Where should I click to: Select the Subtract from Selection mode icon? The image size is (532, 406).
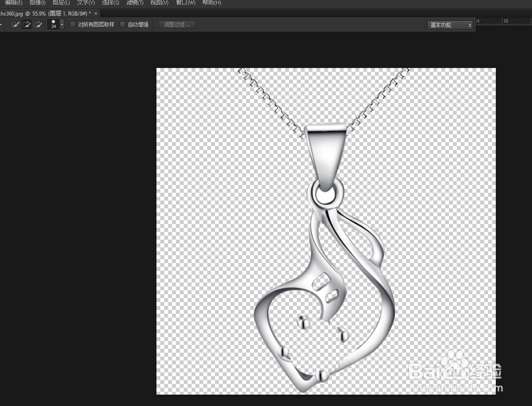[38, 25]
